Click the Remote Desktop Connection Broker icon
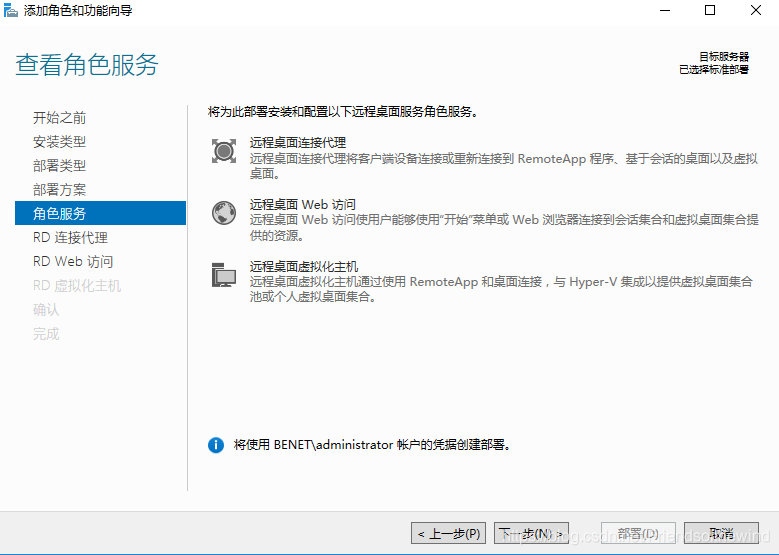Screen dimensions: 779x555 (x=224, y=151)
